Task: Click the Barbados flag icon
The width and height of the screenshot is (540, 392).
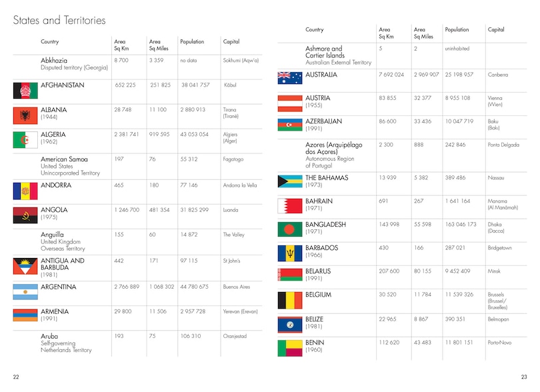Action: (290, 253)
